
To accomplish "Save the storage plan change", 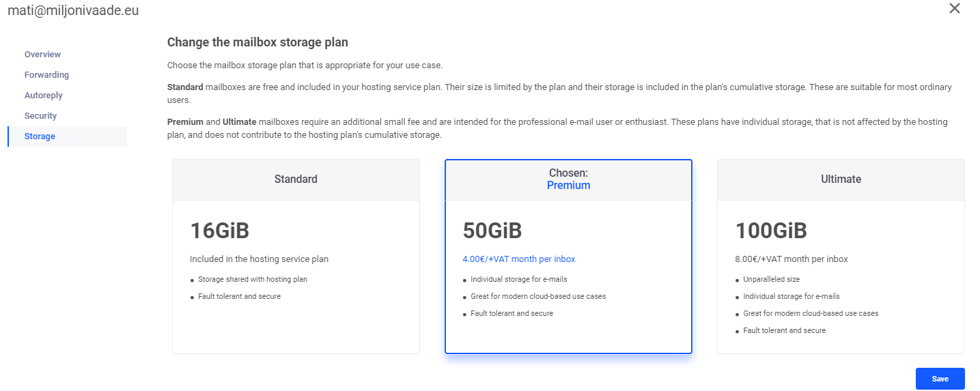I will (x=940, y=379).
